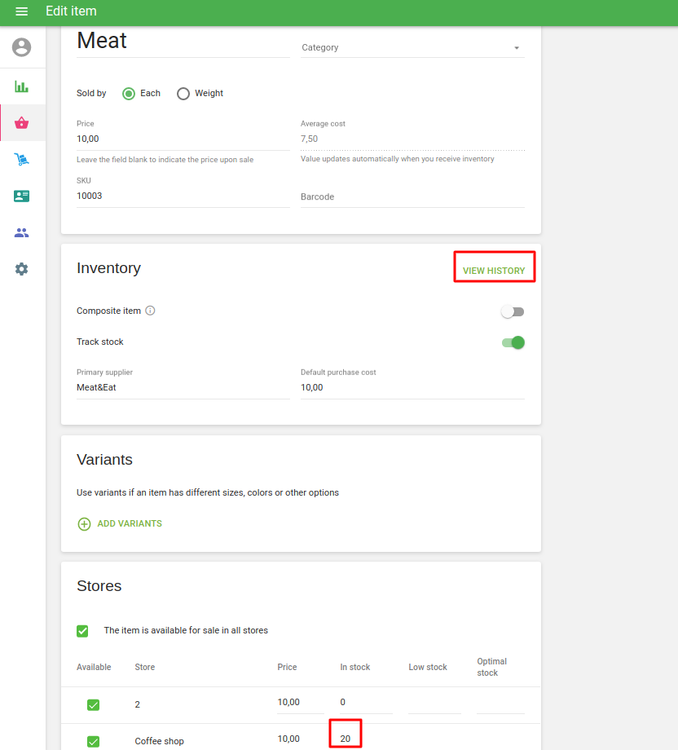
Task: Open the Inventory management cart icon
Action: (21, 160)
